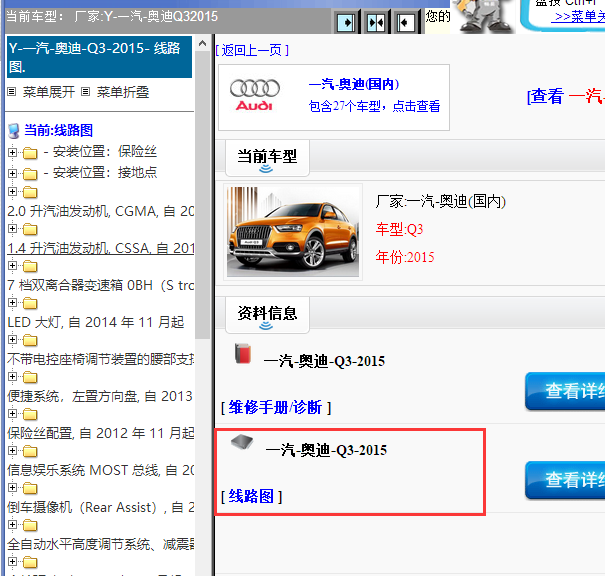Screen dimensions: 605x576
Task: Click folder icon for 安装位置: 接地点
Action: tap(30, 174)
